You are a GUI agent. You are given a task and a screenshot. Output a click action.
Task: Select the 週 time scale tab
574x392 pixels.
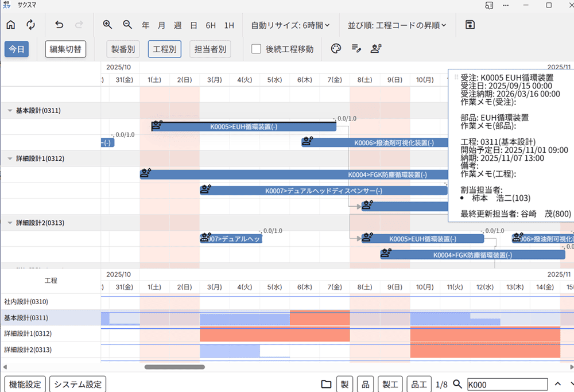[177, 25]
